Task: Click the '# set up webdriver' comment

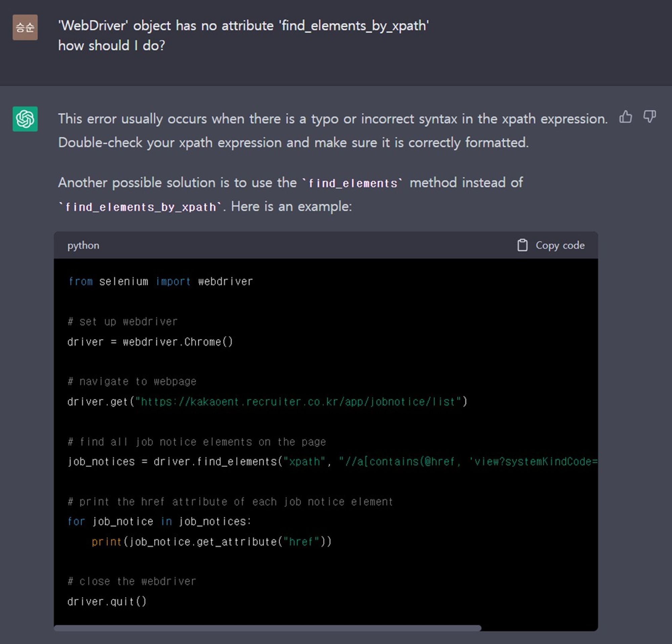Action: (122, 322)
